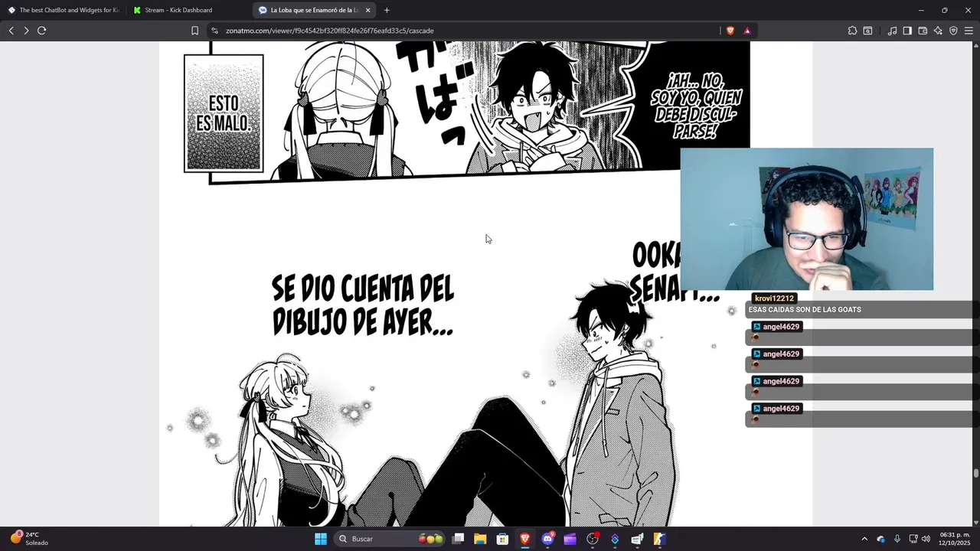The image size is (980, 551).
Task: Open the Counter-Strike taskbar icon
Action: 659,539
